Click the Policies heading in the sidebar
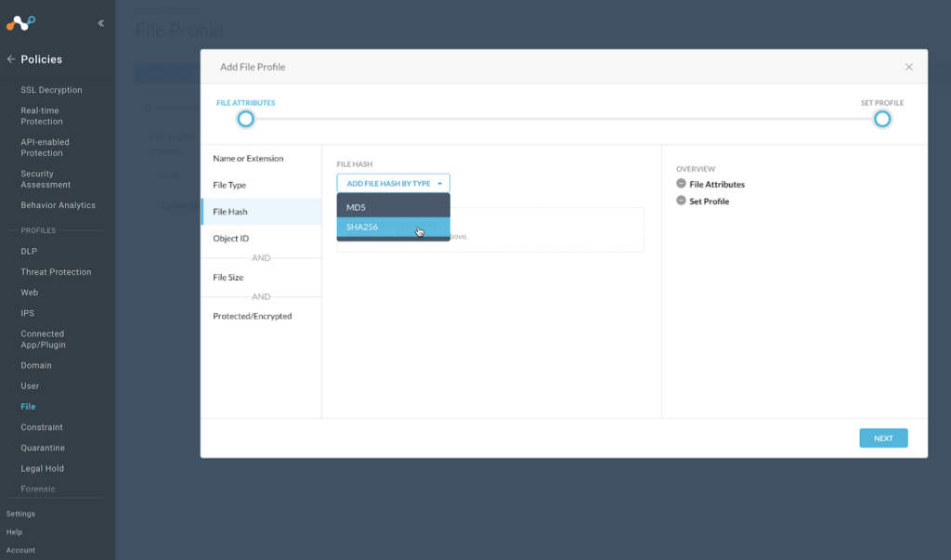Viewport: 951px width, 560px height. tap(41, 59)
